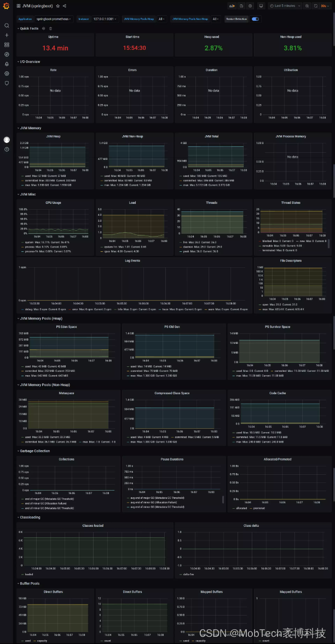Collapse the Garbage Collection row
335x644 pixels.
pos(34,451)
